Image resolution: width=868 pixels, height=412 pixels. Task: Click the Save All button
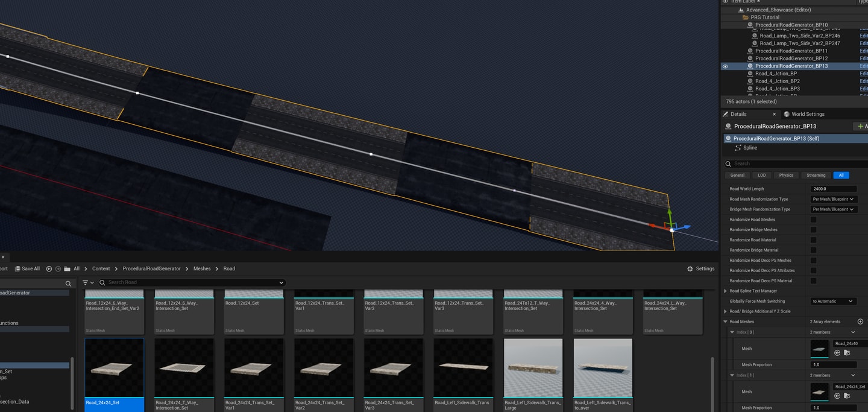point(27,268)
